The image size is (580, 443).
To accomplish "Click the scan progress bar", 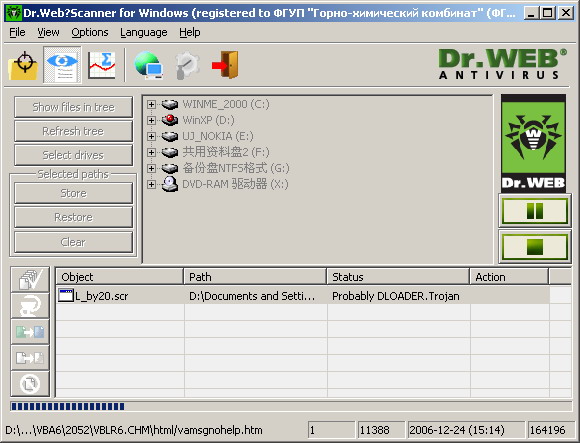I will [291, 407].
